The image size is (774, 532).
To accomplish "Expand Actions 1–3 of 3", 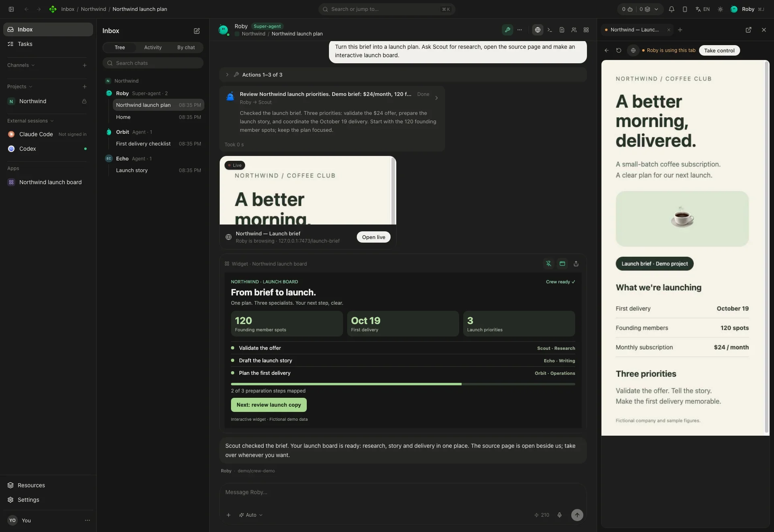I will (403, 75).
